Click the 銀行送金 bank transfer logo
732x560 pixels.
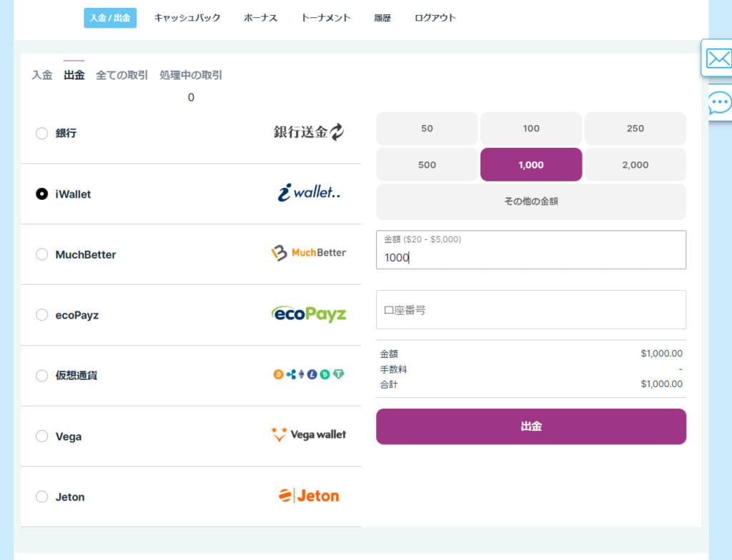pos(309,132)
